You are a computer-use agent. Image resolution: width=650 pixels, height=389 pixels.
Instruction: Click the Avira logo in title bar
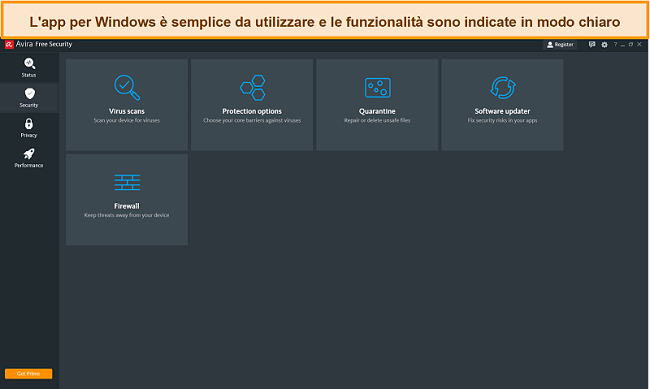click(9, 44)
